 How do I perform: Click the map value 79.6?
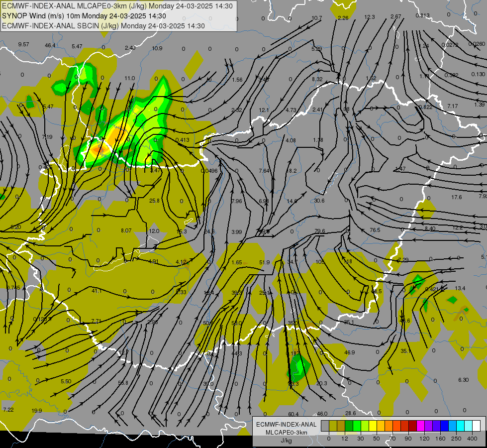tap(319, 231)
